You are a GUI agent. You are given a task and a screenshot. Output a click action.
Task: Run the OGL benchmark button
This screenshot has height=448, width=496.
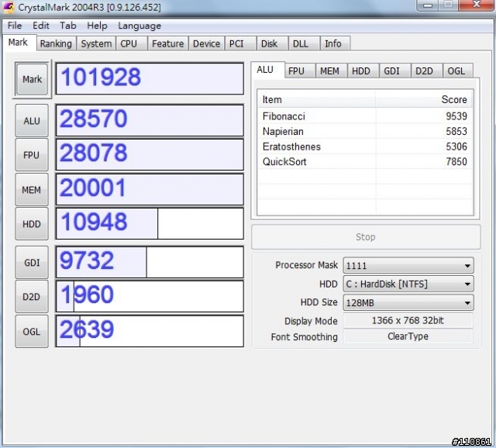(x=32, y=332)
